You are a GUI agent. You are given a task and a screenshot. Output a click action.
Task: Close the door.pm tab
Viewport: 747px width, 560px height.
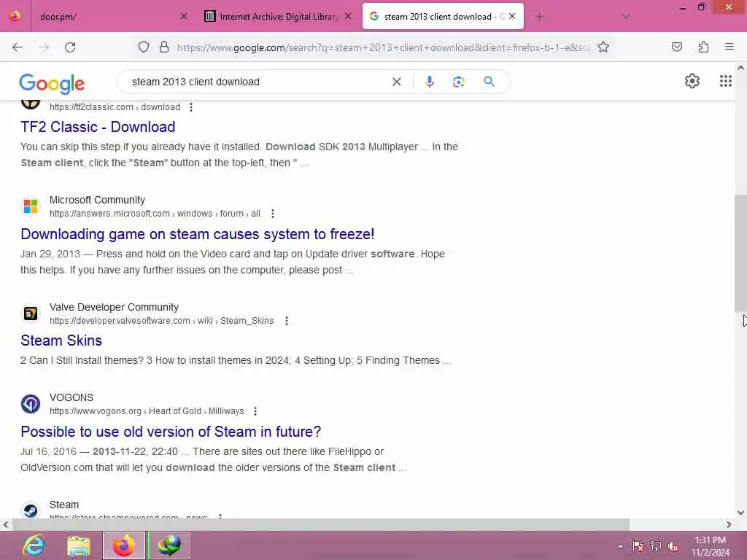183,16
